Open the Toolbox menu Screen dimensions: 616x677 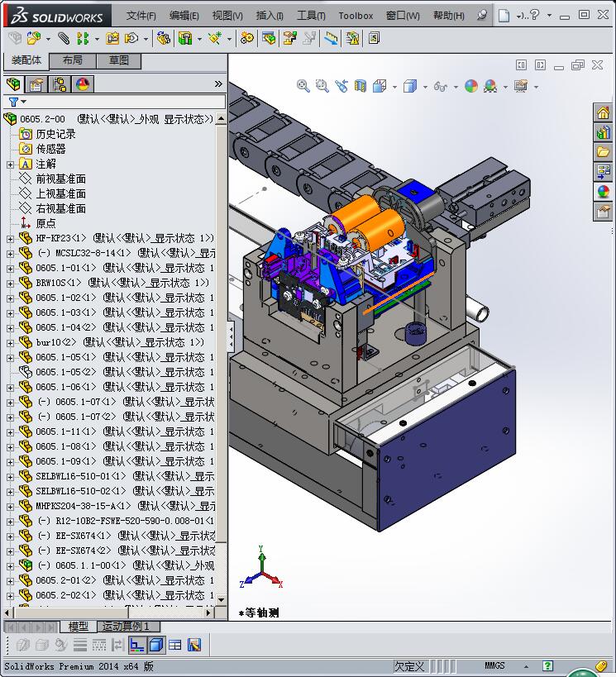tap(356, 16)
